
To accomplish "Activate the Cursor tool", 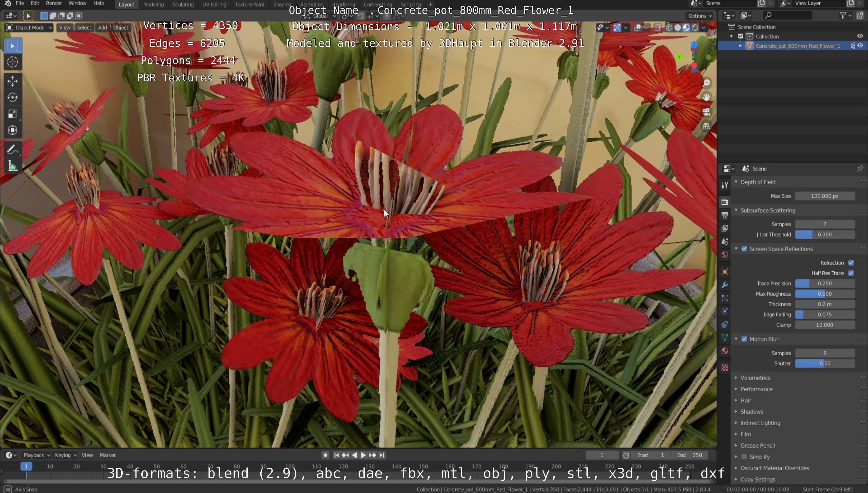I will pyautogui.click(x=12, y=62).
